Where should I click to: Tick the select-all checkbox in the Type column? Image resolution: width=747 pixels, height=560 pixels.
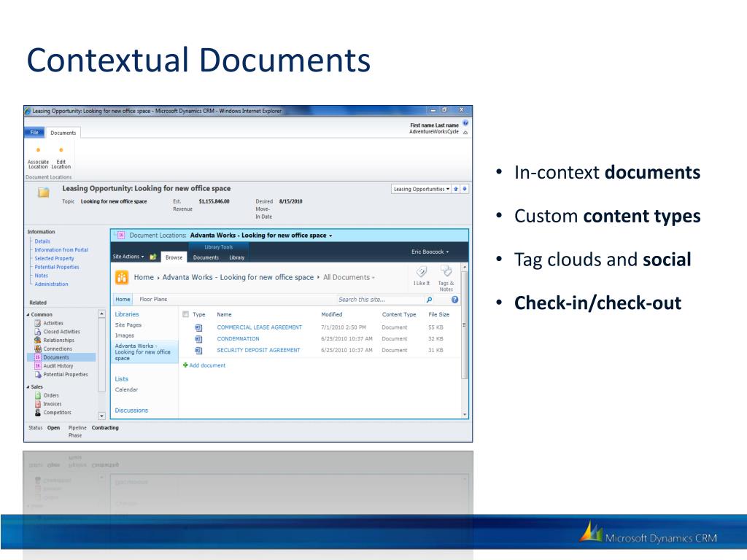pyautogui.click(x=186, y=314)
